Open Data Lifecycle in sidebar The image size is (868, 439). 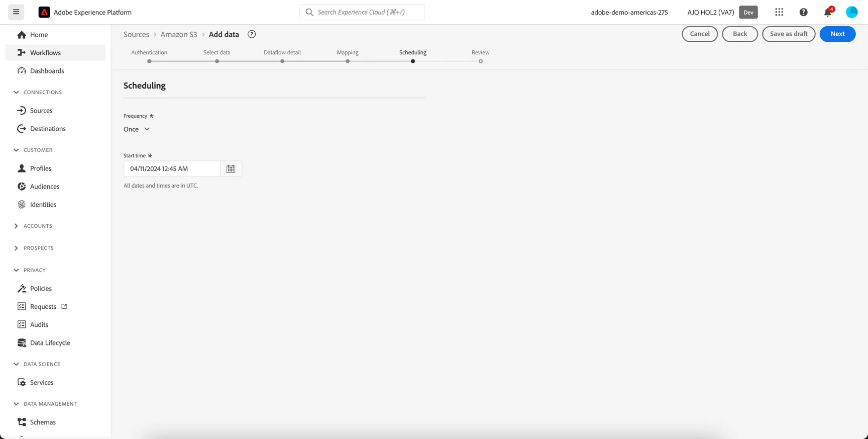coord(55,343)
